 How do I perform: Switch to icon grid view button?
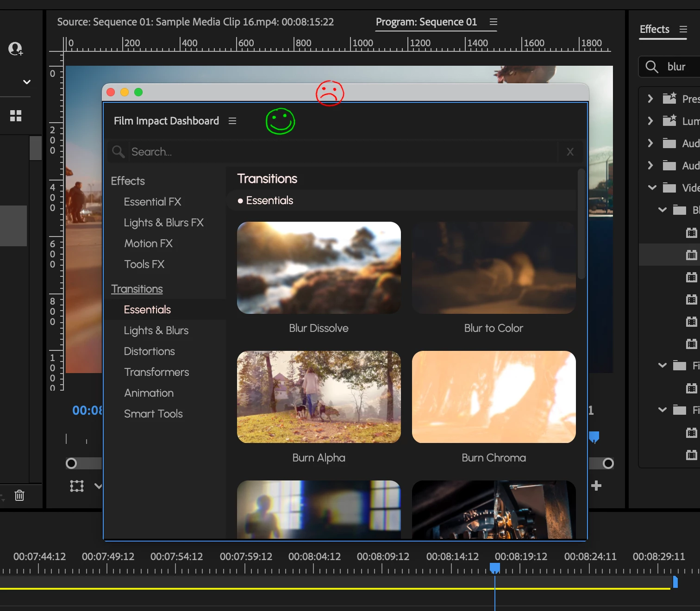[16, 116]
